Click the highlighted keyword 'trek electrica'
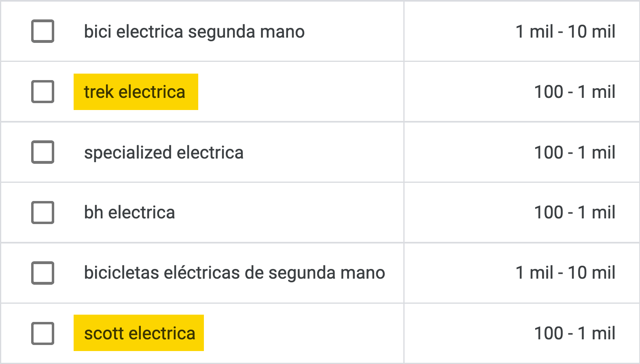Screen dimensions: 640x364 coord(135,91)
